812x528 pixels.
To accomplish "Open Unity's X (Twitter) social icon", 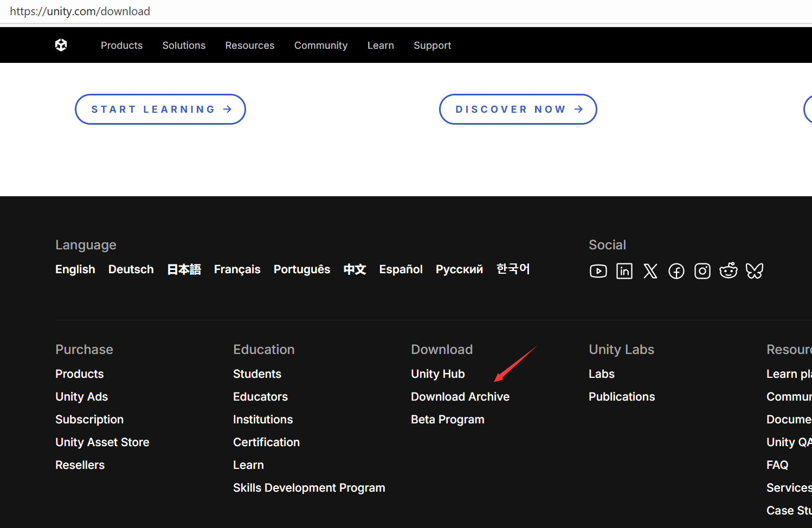I will (650, 271).
